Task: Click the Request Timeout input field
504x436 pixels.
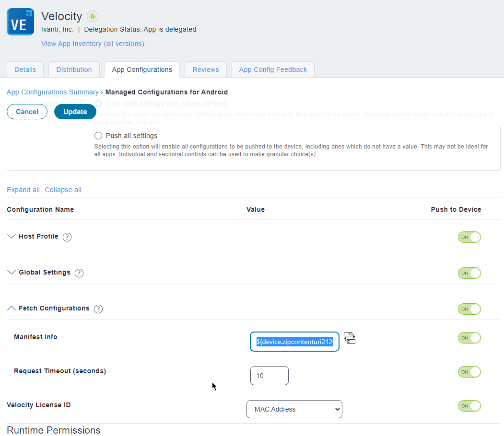Action: (269, 376)
